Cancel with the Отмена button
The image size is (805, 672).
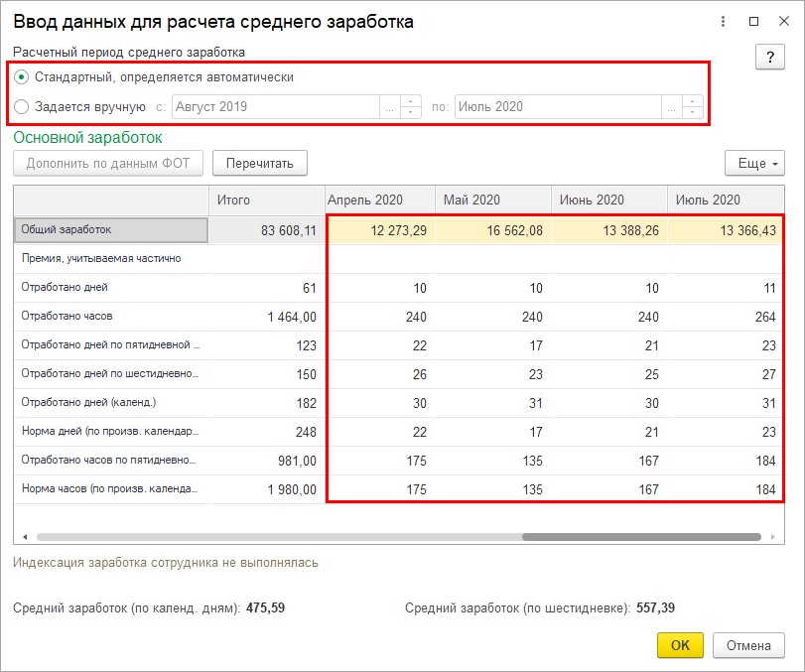748,645
